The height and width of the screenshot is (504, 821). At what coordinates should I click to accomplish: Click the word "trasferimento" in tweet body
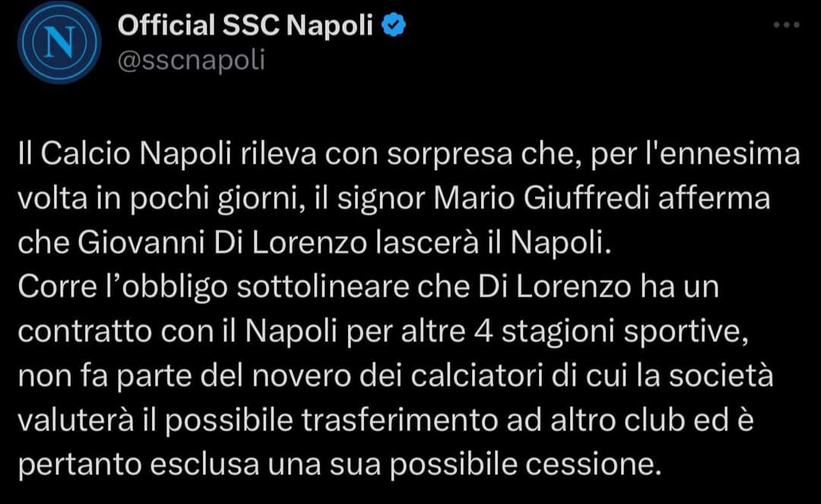click(399, 420)
